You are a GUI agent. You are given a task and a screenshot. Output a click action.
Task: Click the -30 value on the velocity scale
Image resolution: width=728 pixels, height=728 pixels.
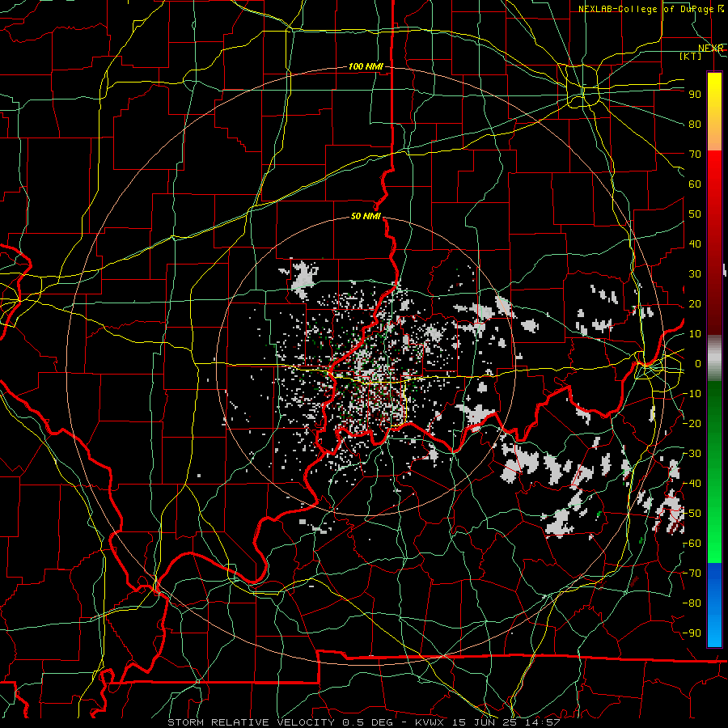(x=692, y=454)
